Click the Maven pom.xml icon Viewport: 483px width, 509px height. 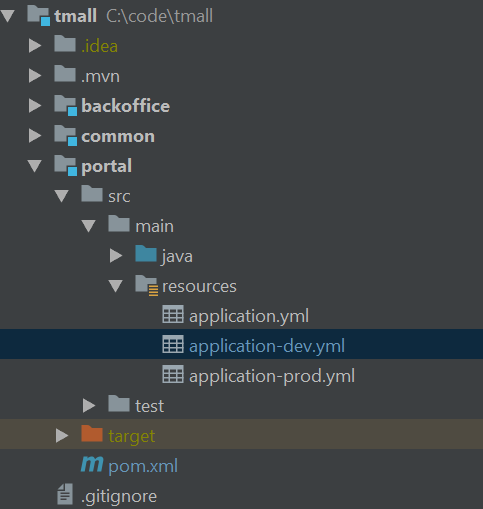click(92, 464)
